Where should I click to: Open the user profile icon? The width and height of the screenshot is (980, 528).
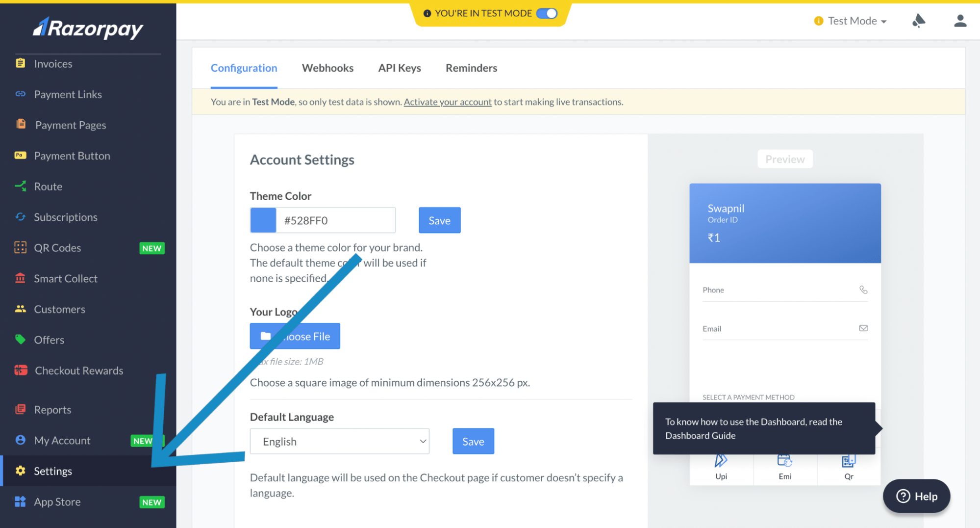960,21
